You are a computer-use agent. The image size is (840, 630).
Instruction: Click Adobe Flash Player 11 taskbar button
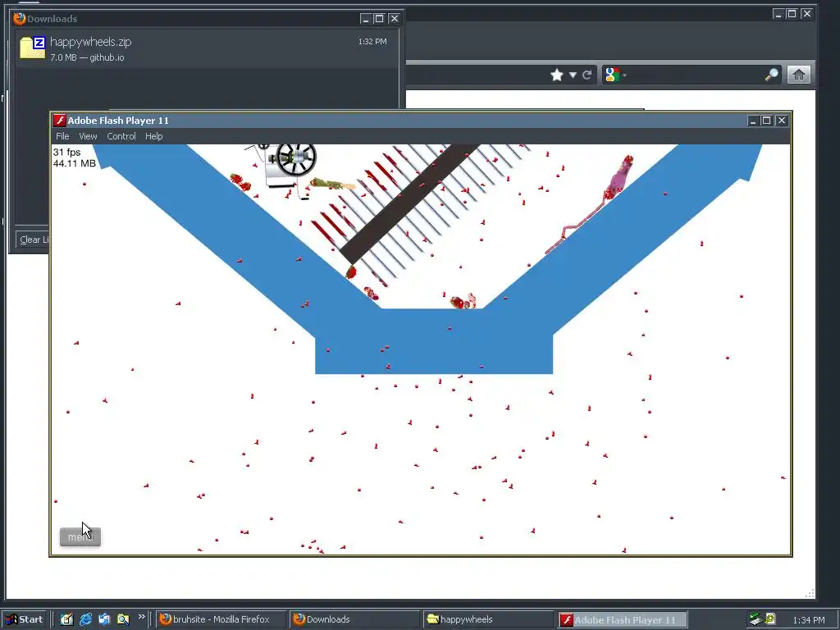(x=622, y=620)
